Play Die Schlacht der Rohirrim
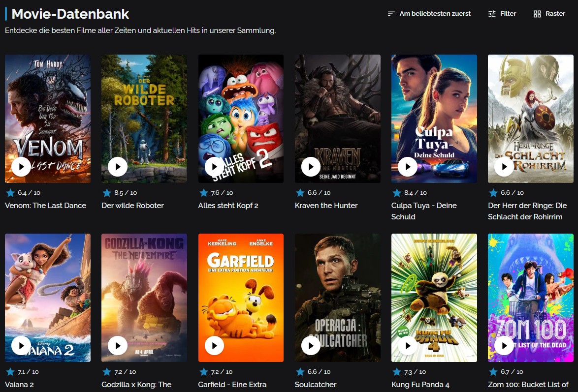The width and height of the screenshot is (578, 392). coord(504,167)
